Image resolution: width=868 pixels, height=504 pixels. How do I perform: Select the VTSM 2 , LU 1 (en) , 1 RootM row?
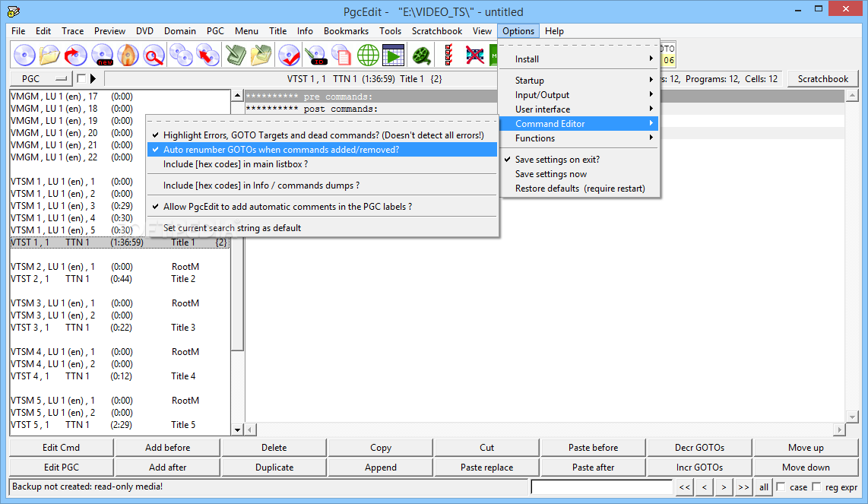pyautogui.click(x=120, y=266)
